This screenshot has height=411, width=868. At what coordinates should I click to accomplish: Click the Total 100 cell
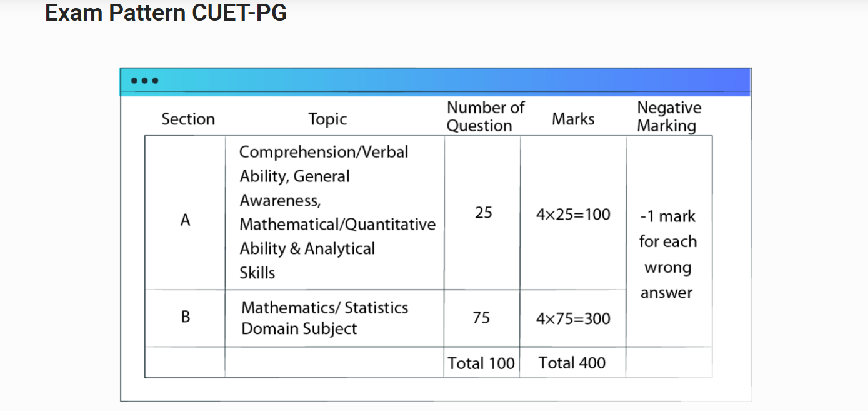pos(481,363)
